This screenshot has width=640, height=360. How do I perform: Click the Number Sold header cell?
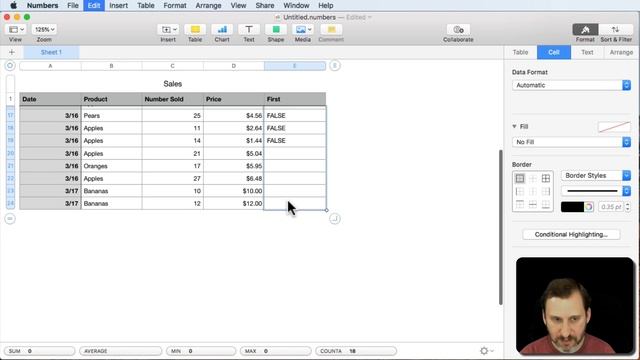173,99
